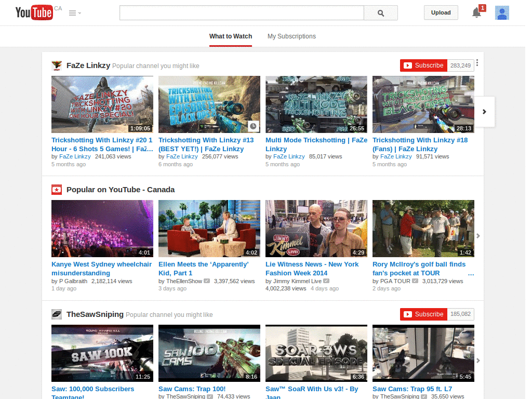Expand more FaZe Linkzy videos with right arrow
The height and width of the screenshot is (399, 532).
484,111
